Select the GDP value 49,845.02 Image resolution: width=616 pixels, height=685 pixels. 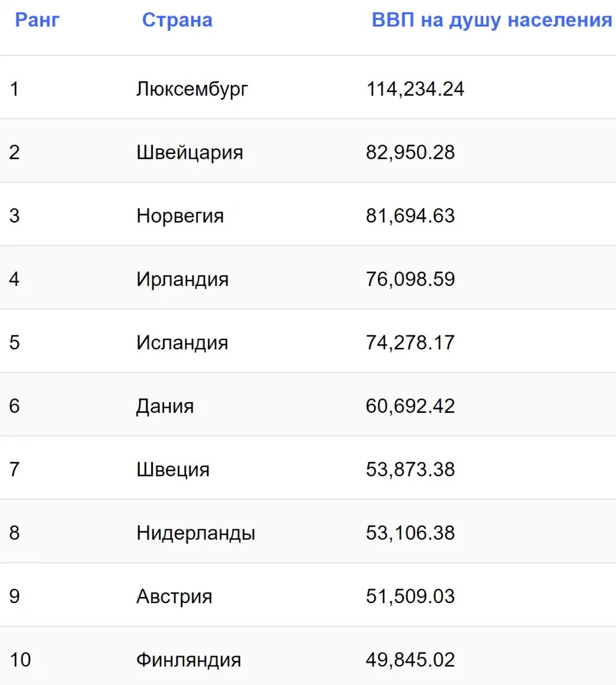[410, 660]
